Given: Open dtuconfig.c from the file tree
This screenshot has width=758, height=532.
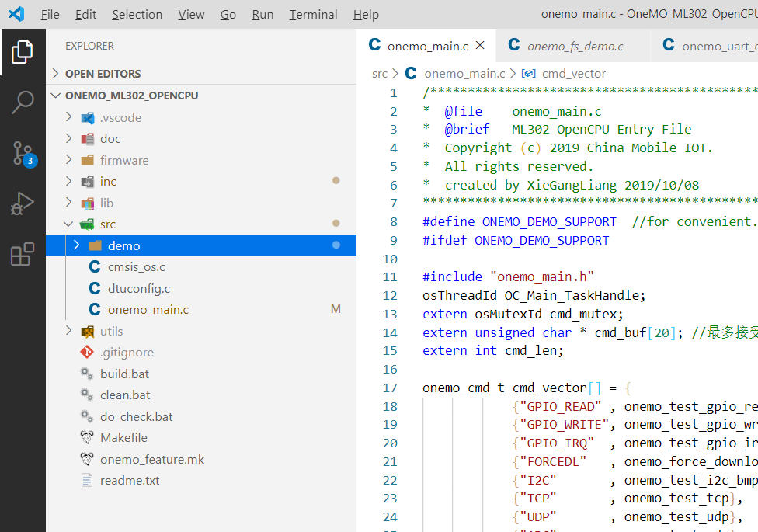Looking at the screenshot, I should point(138,288).
